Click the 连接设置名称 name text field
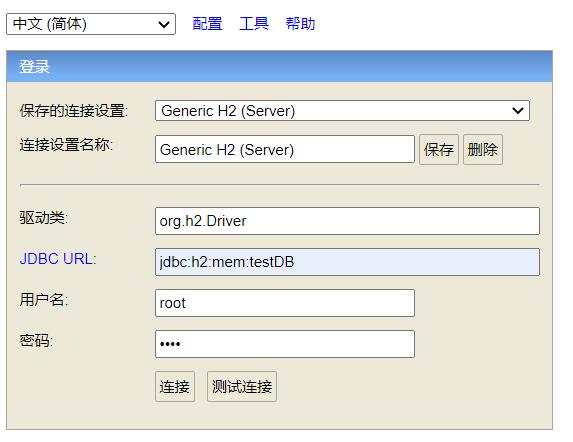The width and height of the screenshot is (573, 442). tap(285, 149)
